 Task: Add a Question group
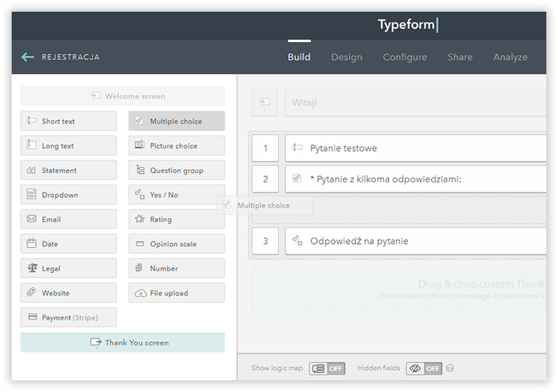click(x=176, y=170)
